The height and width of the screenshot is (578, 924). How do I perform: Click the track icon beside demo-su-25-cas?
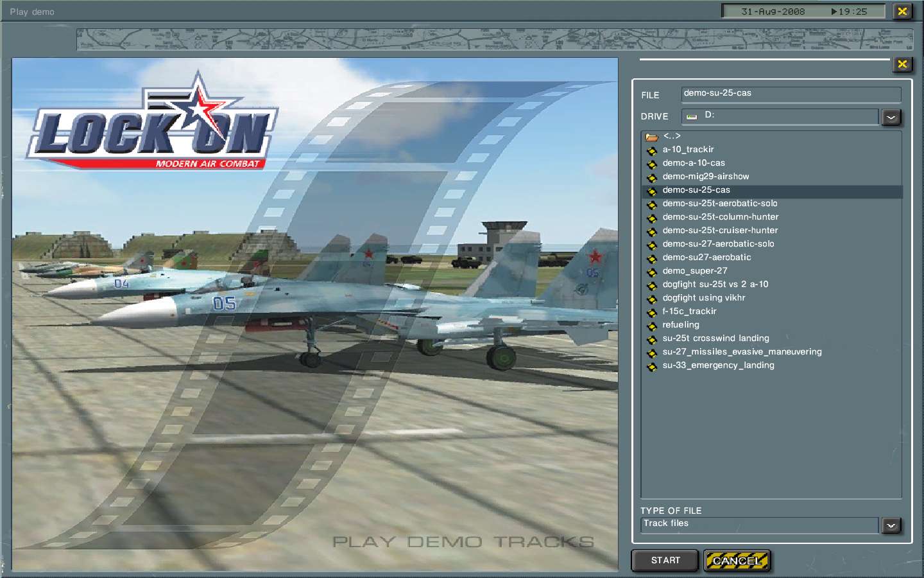pyautogui.click(x=652, y=191)
